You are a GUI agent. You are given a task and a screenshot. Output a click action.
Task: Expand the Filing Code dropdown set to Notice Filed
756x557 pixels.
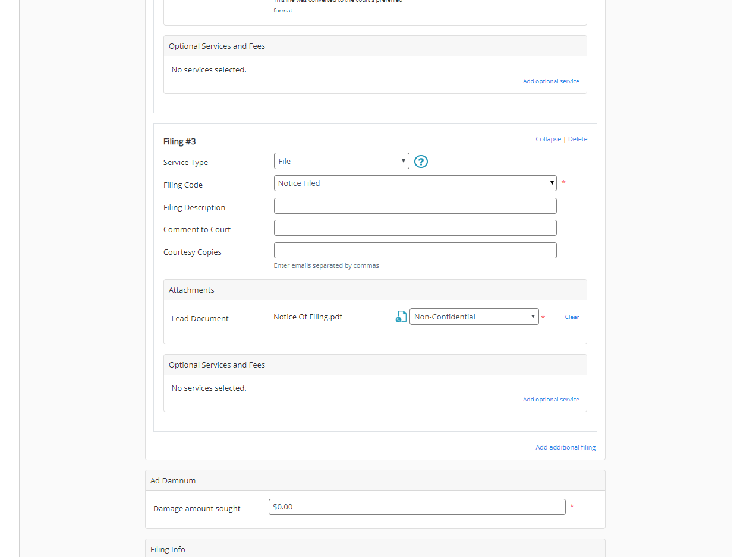coord(415,183)
